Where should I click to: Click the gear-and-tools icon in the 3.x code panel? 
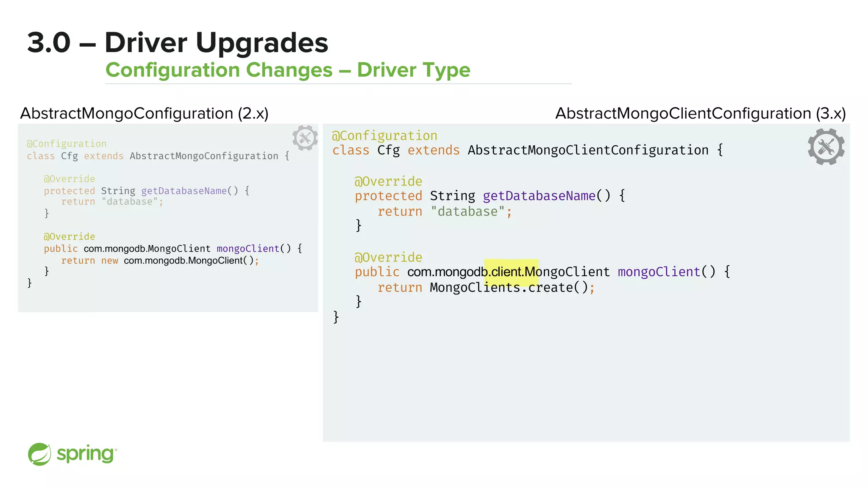pyautogui.click(x=826, y=147)
